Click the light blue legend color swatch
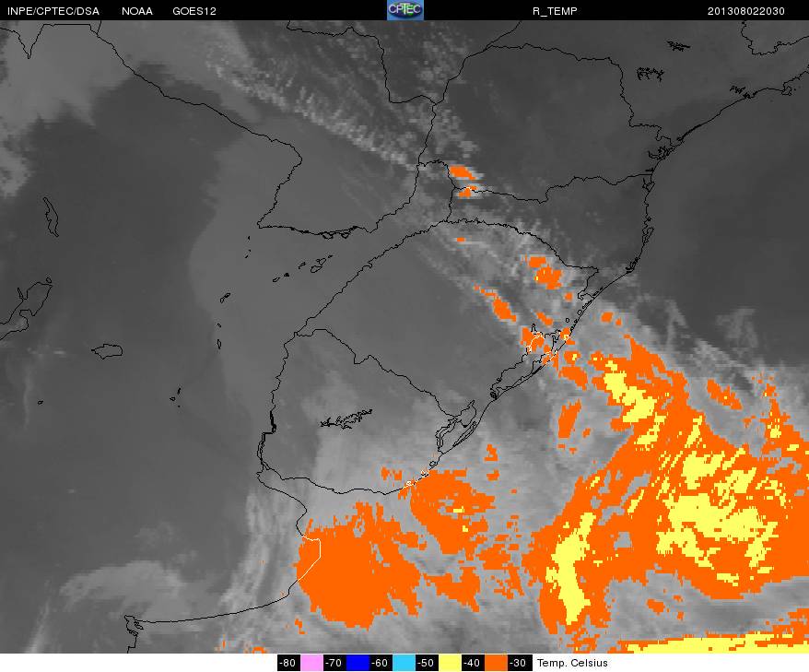Screen dimensions: 809x672 404,663
